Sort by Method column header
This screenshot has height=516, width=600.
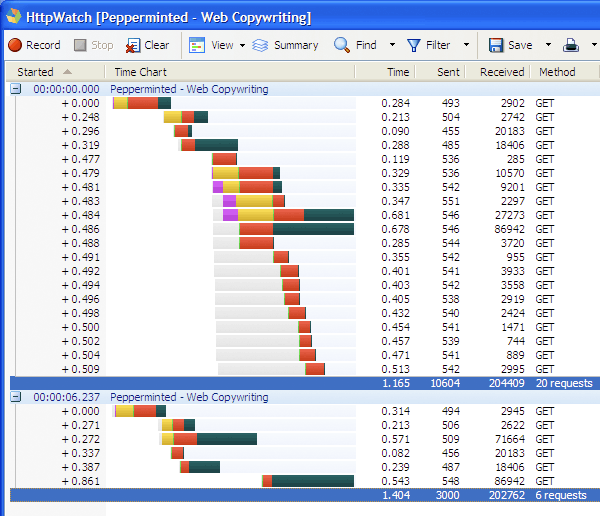point(565,72)
